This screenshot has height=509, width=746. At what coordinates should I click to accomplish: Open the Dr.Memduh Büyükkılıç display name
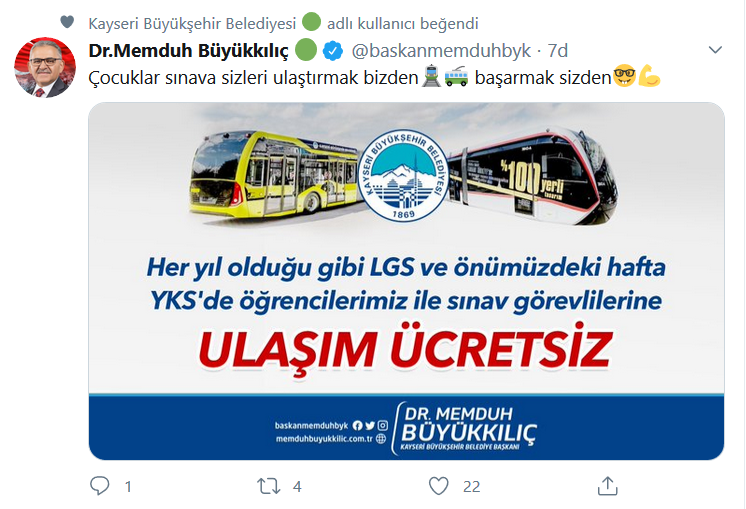click(x=188, y=50)
